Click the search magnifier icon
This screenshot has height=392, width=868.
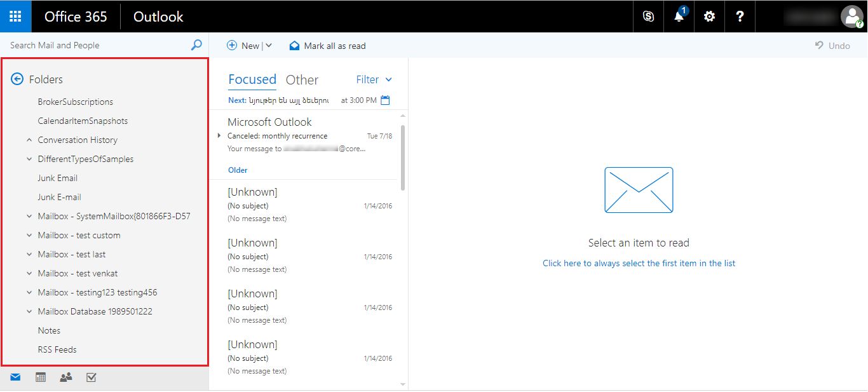point(196,45)
